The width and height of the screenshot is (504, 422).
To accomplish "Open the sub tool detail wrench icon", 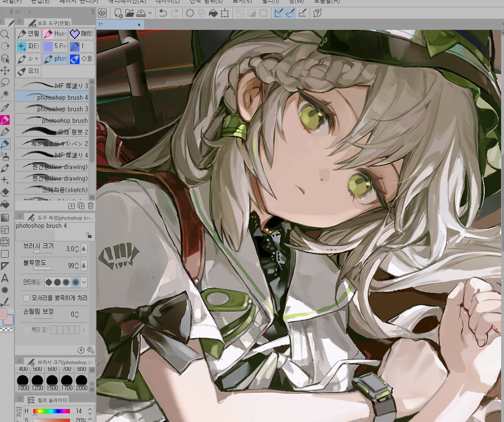I will pyautogui.click(x=91, y=350).
